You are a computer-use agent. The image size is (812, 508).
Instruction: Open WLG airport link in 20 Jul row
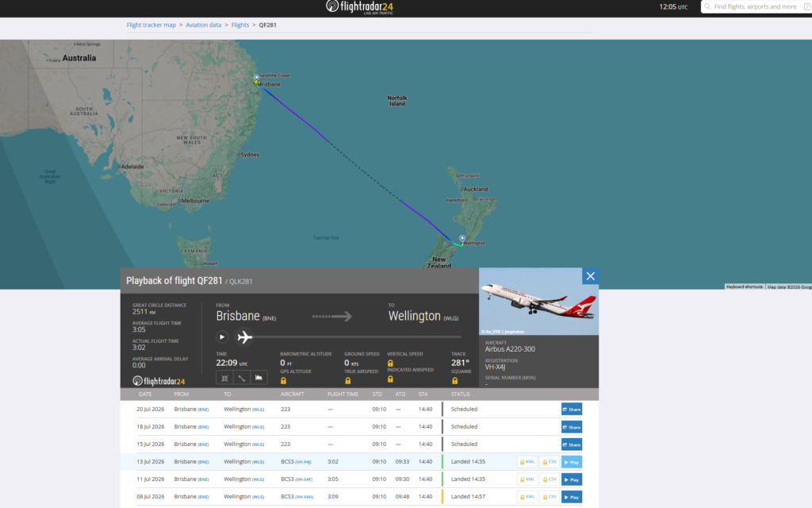[258, 410]
